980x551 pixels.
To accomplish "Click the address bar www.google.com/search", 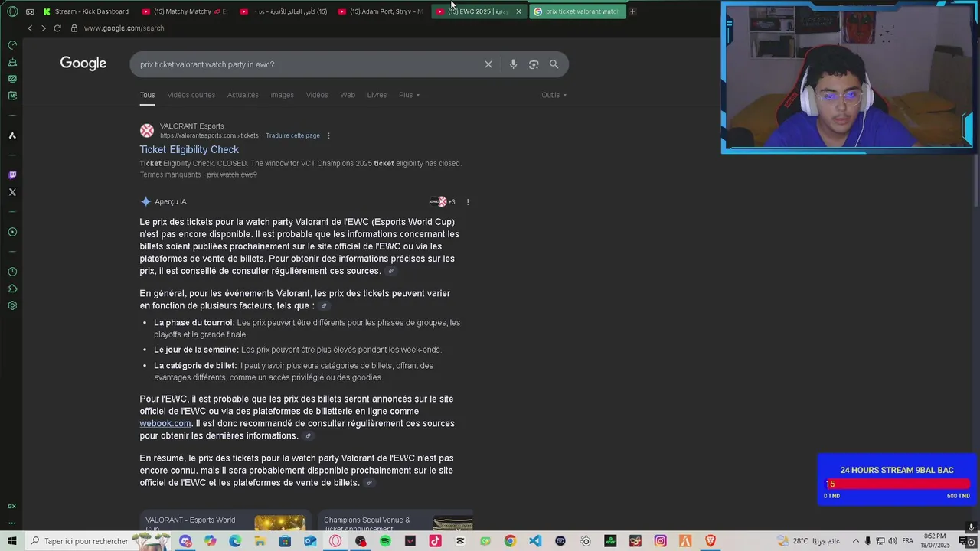I will [x=123, y=28].
